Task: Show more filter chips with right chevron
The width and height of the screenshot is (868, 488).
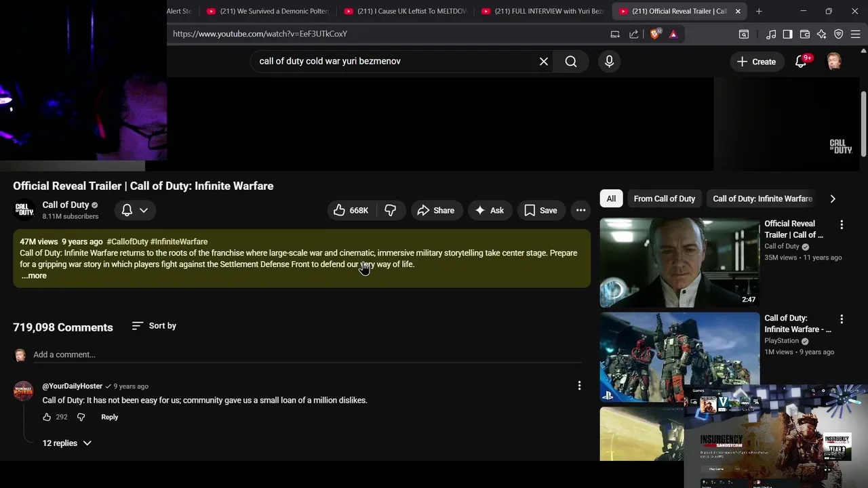Action: point(833,199)
